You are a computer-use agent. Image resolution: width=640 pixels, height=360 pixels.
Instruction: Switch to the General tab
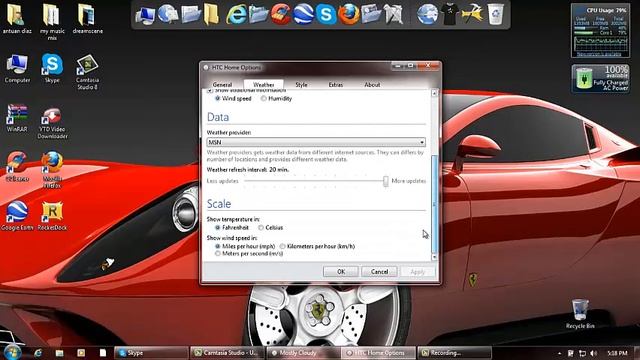(222, 84)
